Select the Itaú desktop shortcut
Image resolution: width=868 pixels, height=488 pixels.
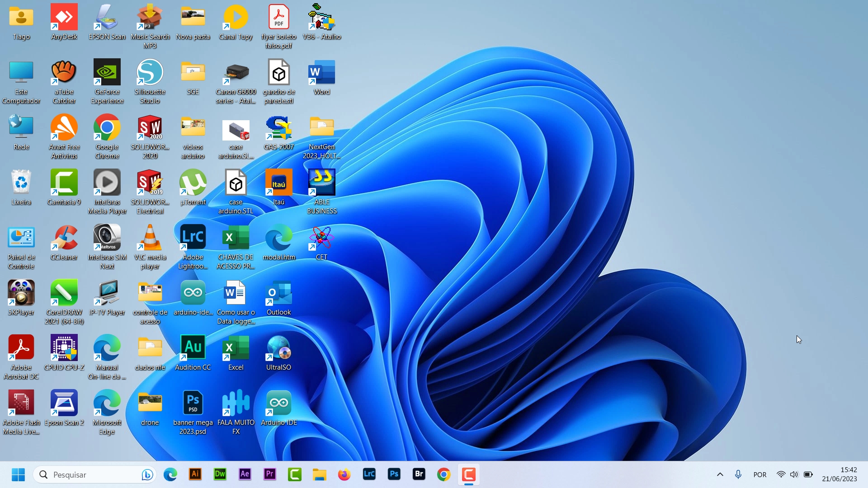tap(278, 188)
